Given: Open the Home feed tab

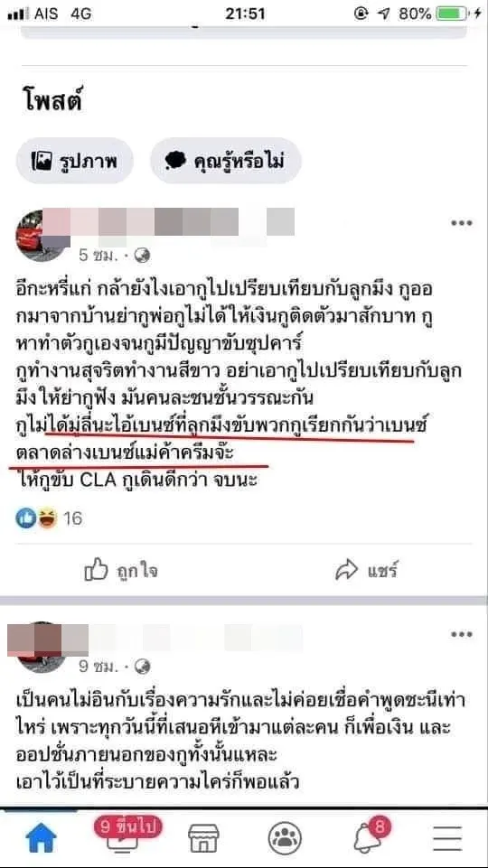Looking at the screenshot, I should point(42,838).
